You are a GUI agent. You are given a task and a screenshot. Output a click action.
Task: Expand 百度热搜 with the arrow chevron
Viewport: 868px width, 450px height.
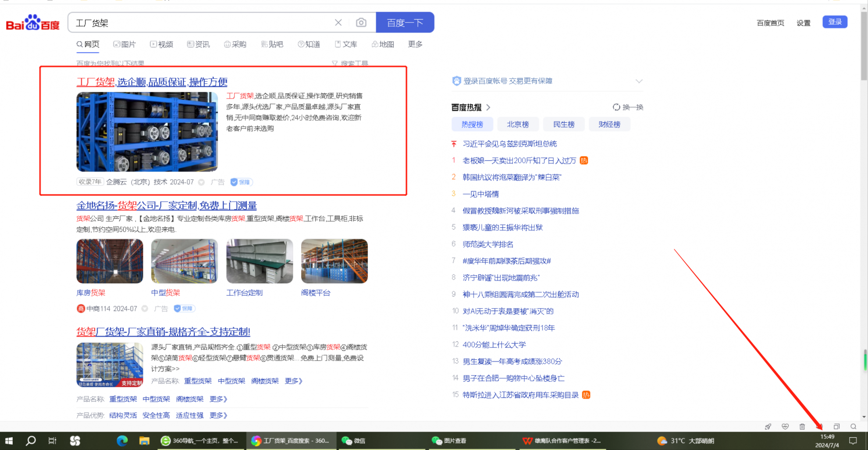(x=488, y=107)
